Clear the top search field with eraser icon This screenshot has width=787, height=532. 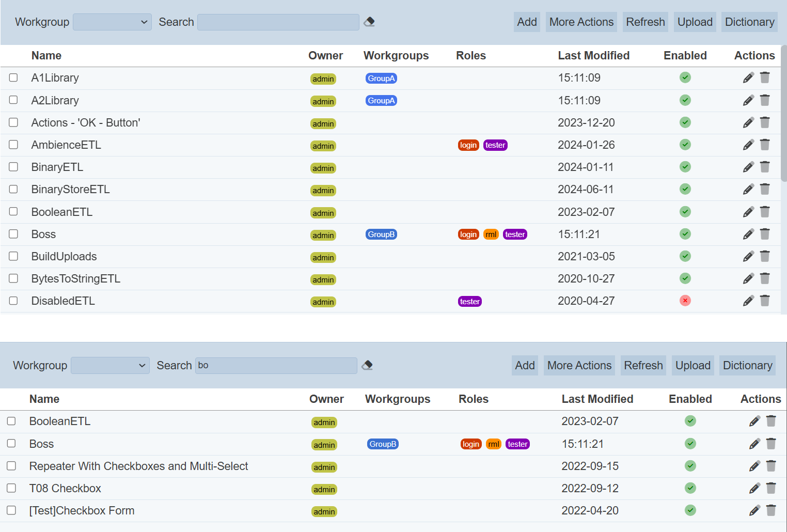369,22
